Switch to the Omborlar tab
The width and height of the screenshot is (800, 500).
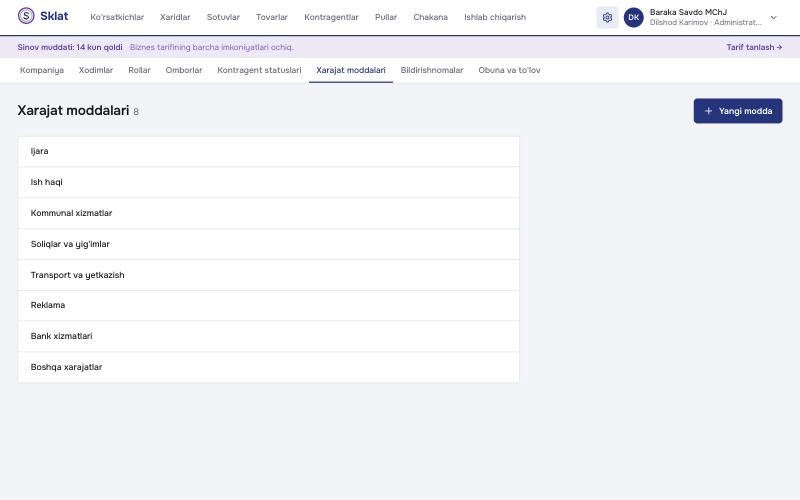(x=184, y=70)
